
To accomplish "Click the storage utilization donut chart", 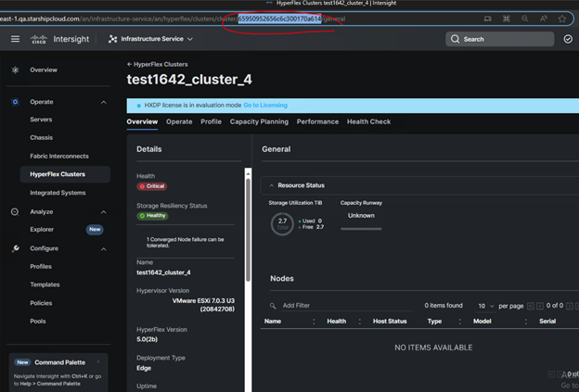I will coord(282,224).
